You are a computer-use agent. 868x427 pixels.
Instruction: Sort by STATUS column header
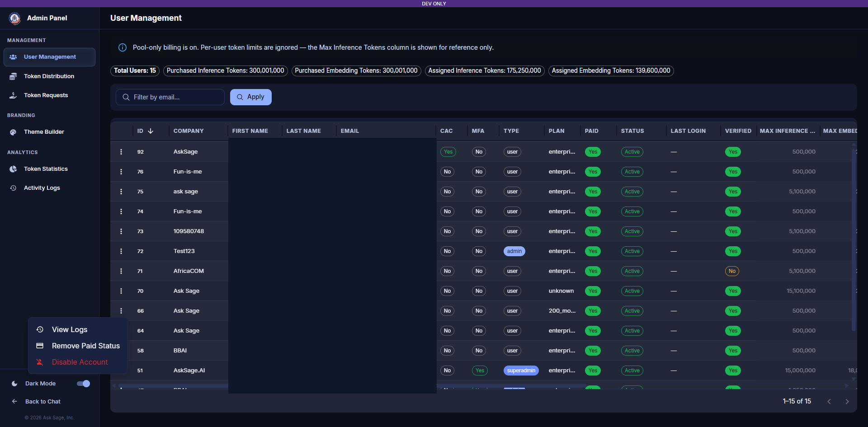tap(632, 131)
